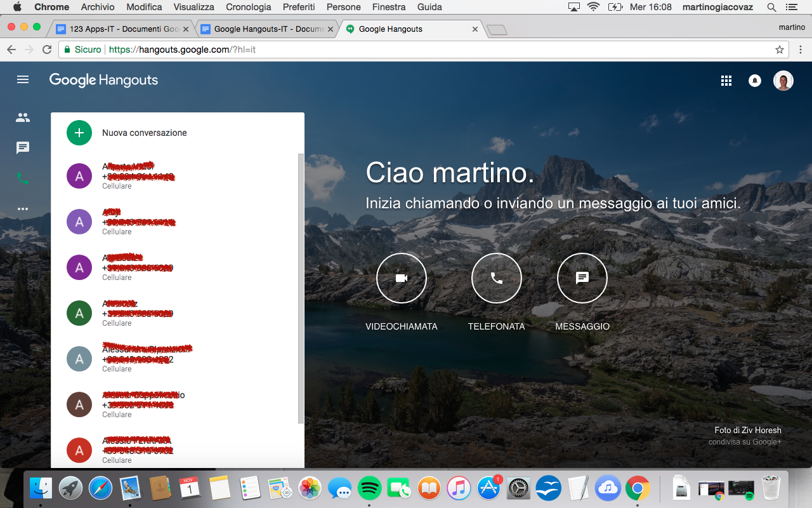Image resolution: width=812 pixels, height=508 pixels.
Task: Switch to the 123 Apps-IT tab
Action: 122,29
